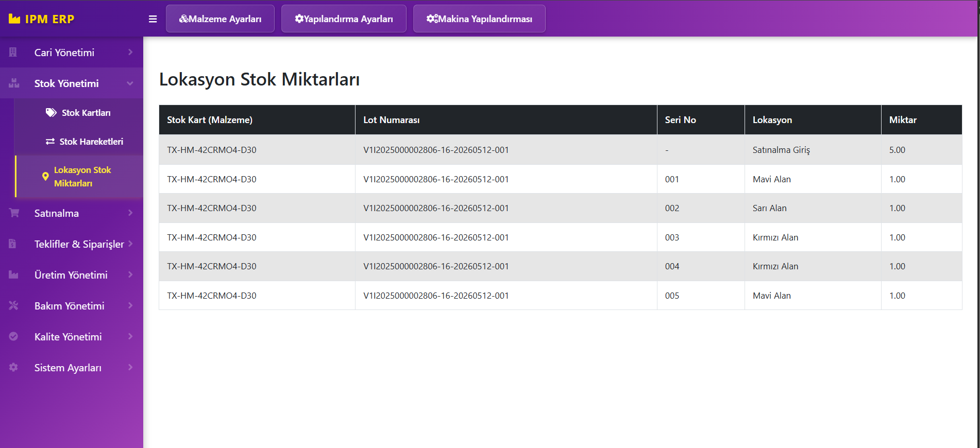Open the Makina Yapılandırması button

click(479, 19)
